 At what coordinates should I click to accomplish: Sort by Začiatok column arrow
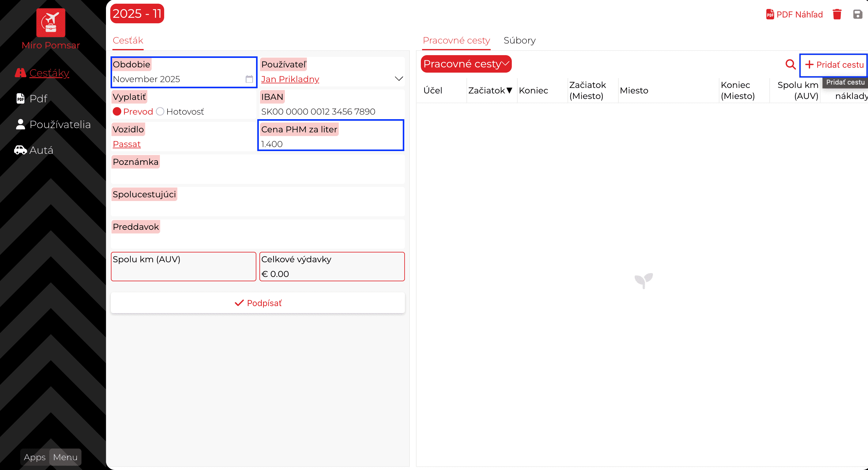pyautogui.click(x=509, y=90)
